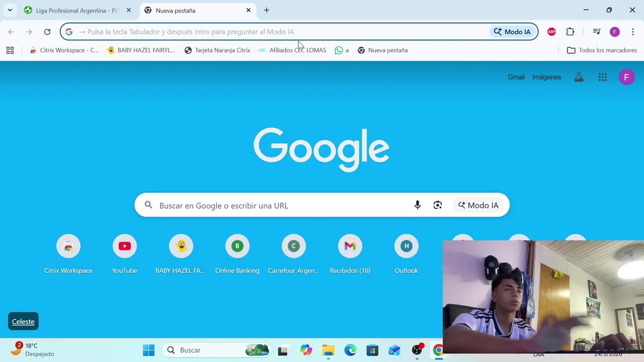
Task: Click the Celeste theme label
Action: click(x=23, y=321)
